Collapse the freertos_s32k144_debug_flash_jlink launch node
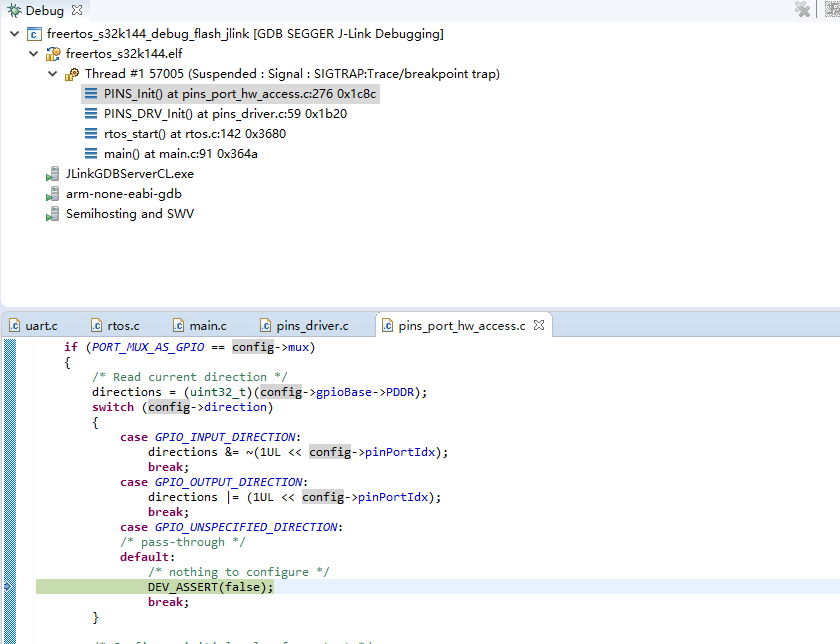The image size is (840, 644). pyautogui.click(x=14, y=34)
